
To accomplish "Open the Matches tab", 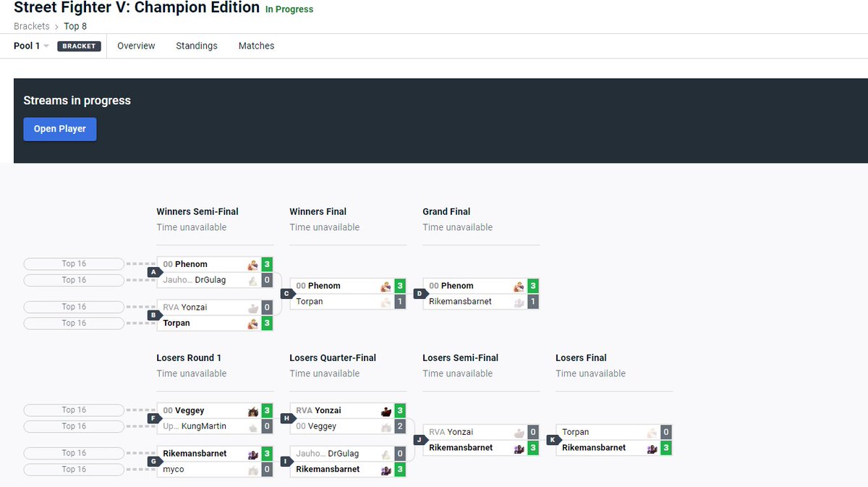I will click(257, 46).
